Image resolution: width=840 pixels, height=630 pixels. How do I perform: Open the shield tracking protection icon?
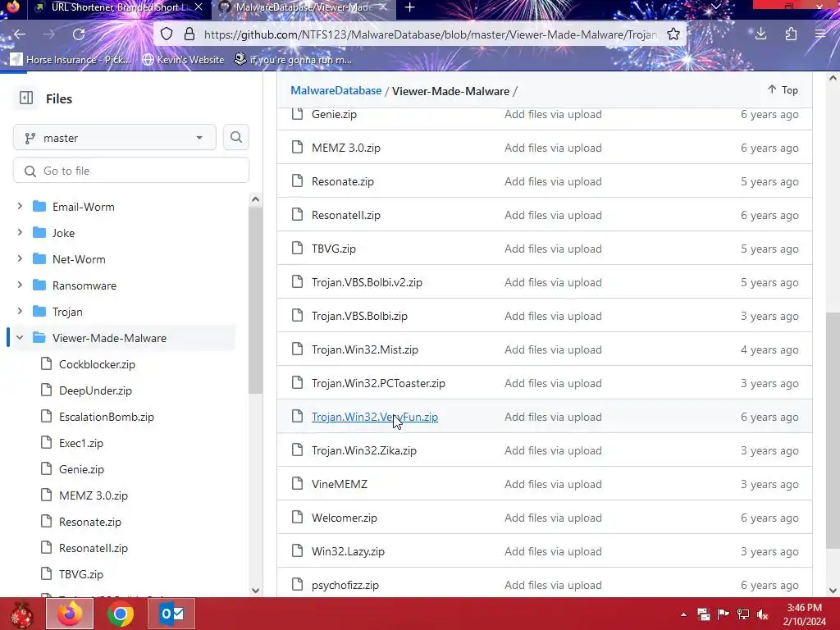pos(167,34)
